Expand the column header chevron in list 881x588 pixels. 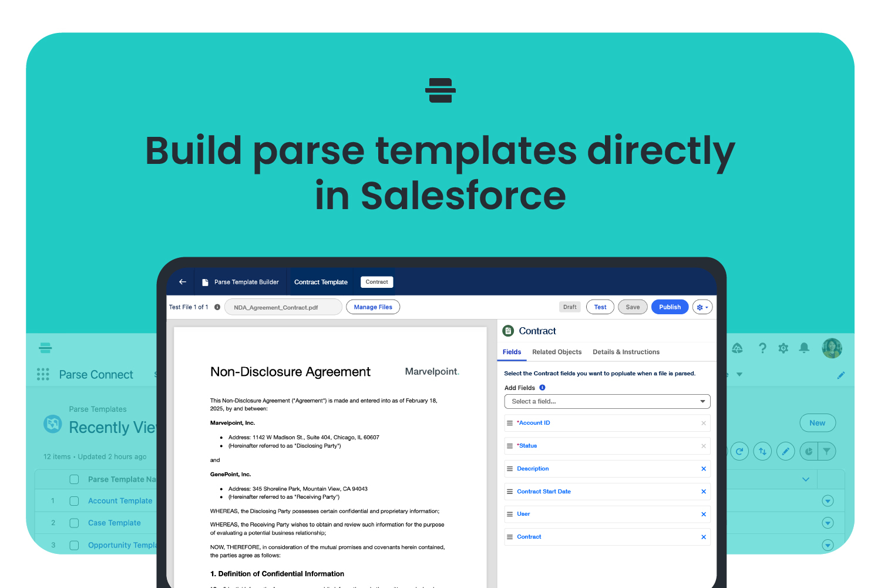pos(806,479)
